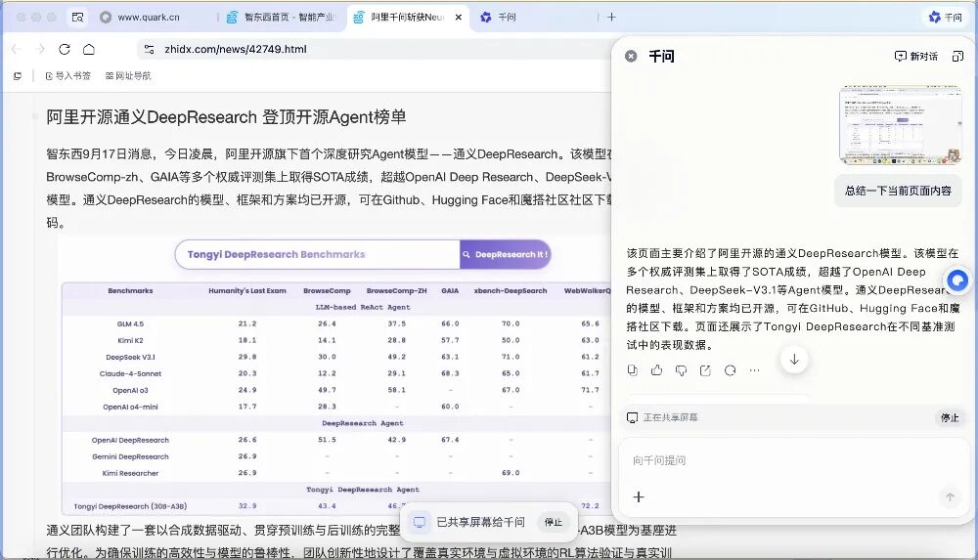Viewport: 978px width, 560px height.
Task: Click the OpenAI o3 row label
Action: pyautogui.click(x=130, y=390)
